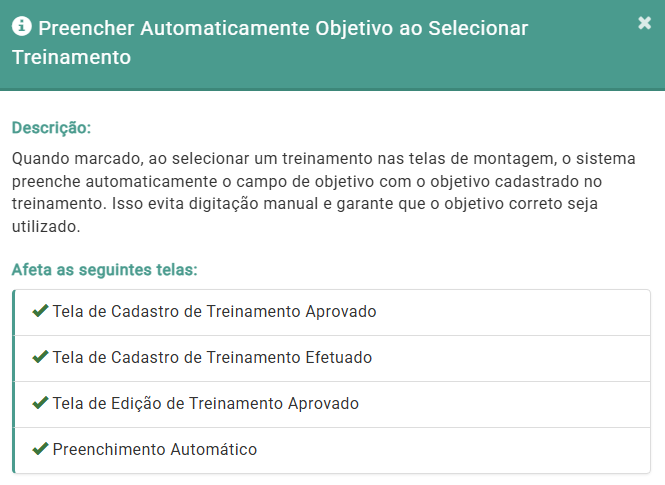This screenshot has height=485, width=665.
Task: Click the info icon in the header
Action: [x=21, y=28]
